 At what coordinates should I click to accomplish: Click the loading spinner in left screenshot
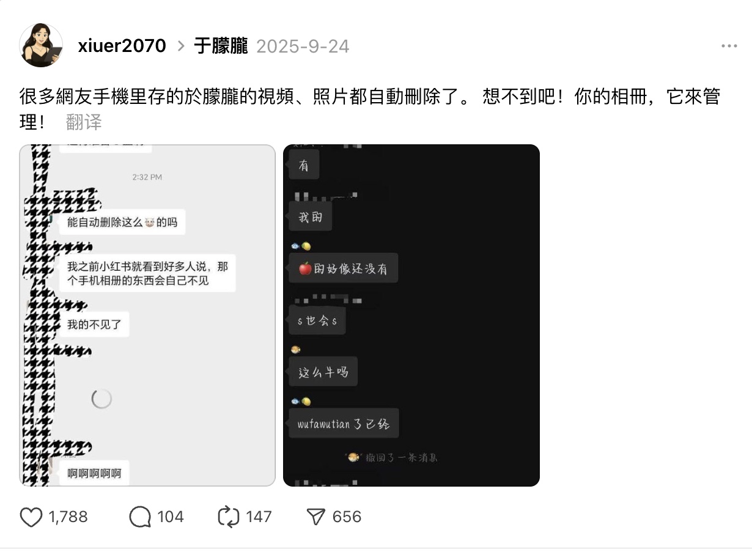click(101, 399)
